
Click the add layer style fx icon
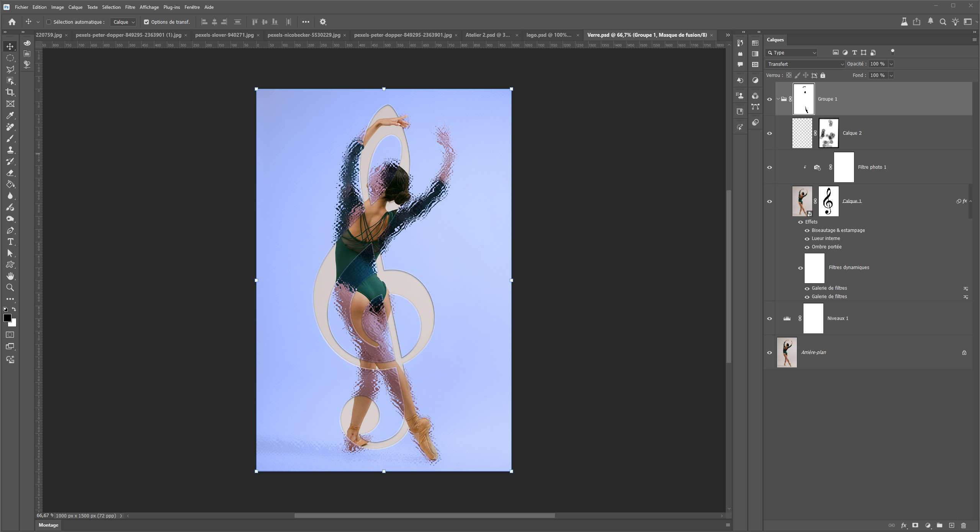[903, 525]
